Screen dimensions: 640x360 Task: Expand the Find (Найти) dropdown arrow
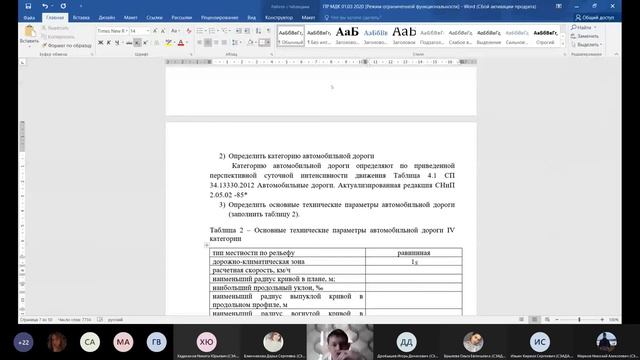point(595,27)
